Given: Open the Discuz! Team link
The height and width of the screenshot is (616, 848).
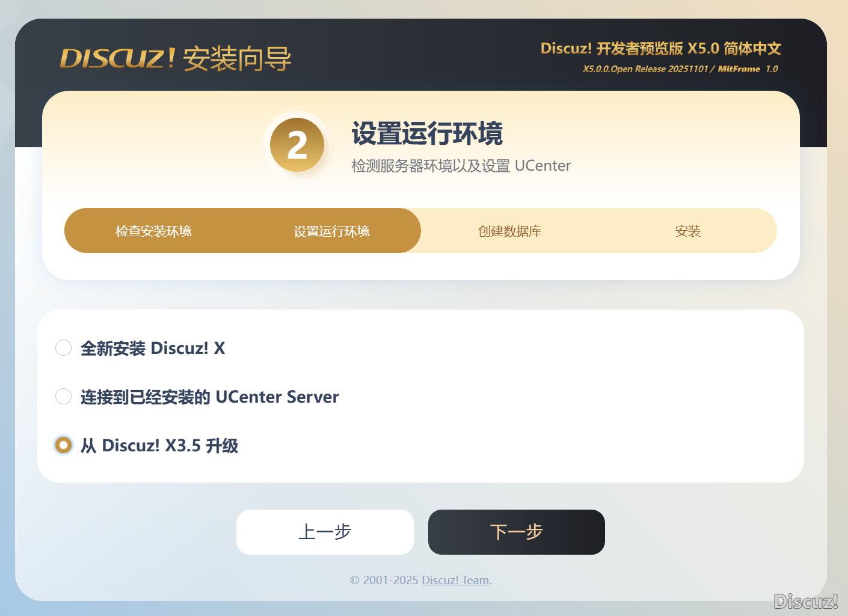Looking at the screenshot, I should coord(454,579).
